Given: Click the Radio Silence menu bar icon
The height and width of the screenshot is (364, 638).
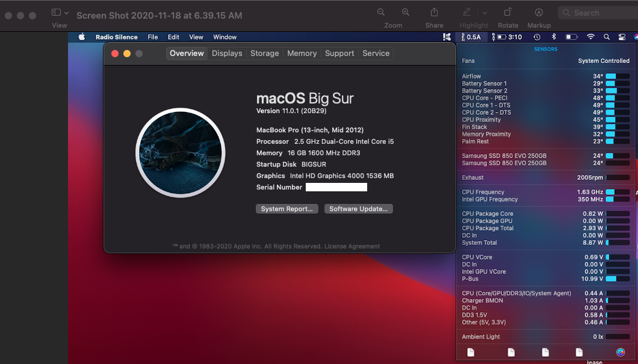Looking at the screenshot, I should click(447, 37).
